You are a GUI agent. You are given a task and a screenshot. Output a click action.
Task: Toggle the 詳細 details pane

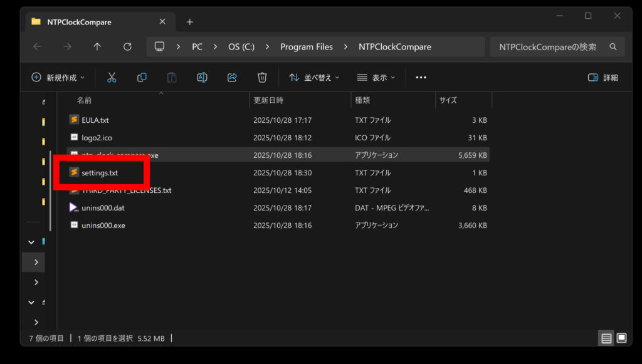coord(603,78)
